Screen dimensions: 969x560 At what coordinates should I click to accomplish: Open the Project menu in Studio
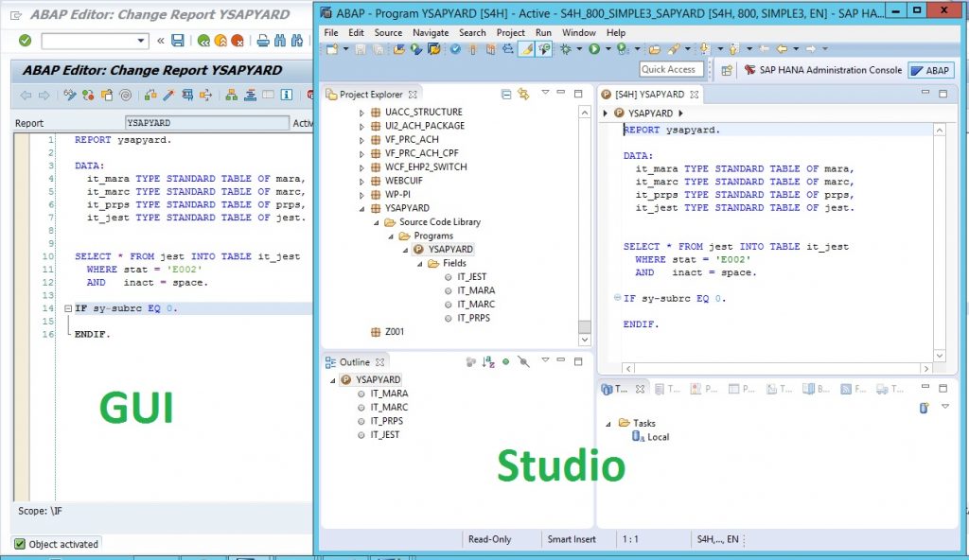(510, 33)
